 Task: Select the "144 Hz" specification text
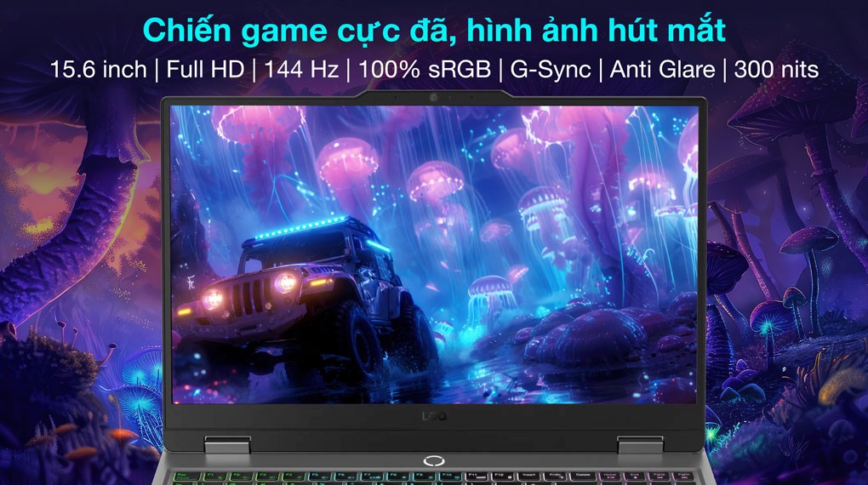301,70
